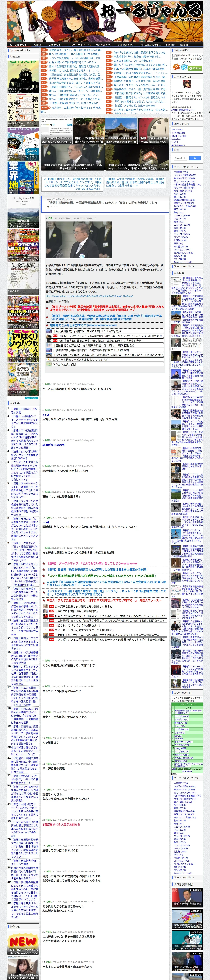Open the 5ch.net menu item
The width and height of the screenshot is (210, 980).
pyautogui.click(x=170, y=45)
